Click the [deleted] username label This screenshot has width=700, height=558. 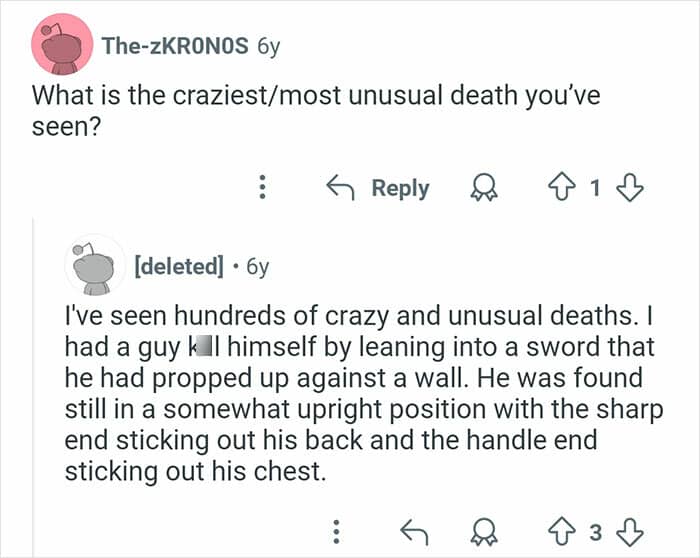178,266
